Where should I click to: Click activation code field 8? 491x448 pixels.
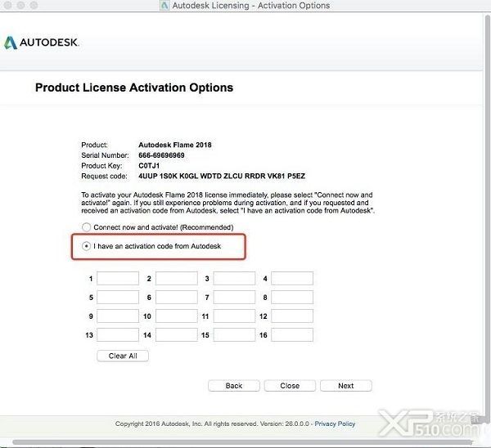[292, 297]
